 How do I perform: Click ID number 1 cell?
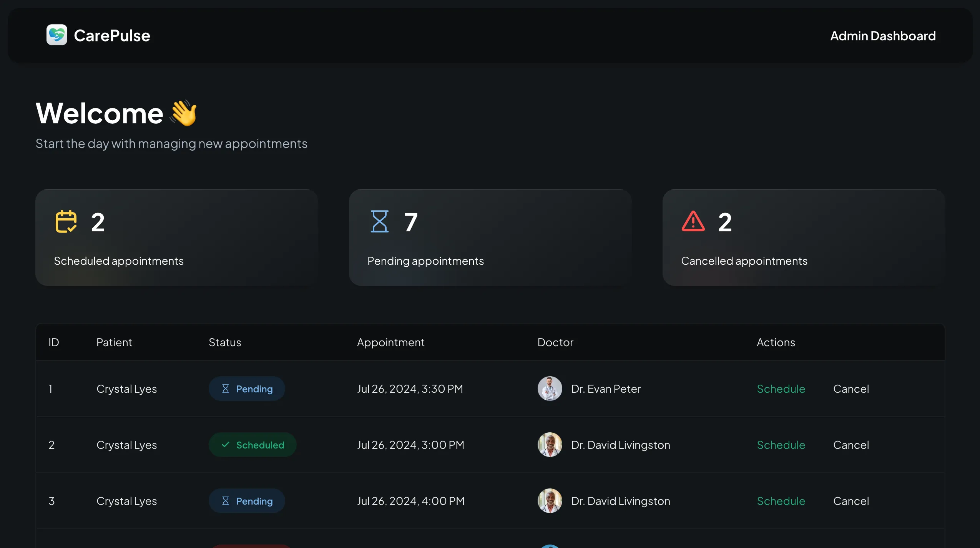50,389
